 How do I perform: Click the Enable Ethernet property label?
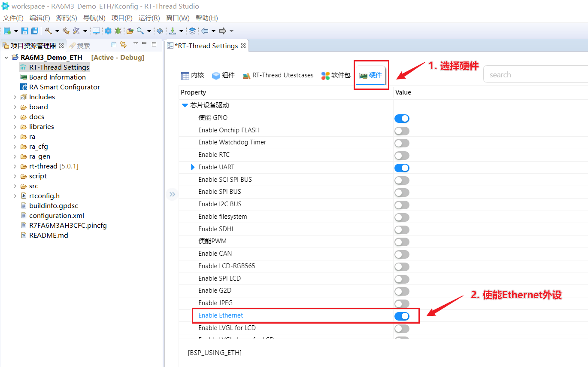[221, 315]
